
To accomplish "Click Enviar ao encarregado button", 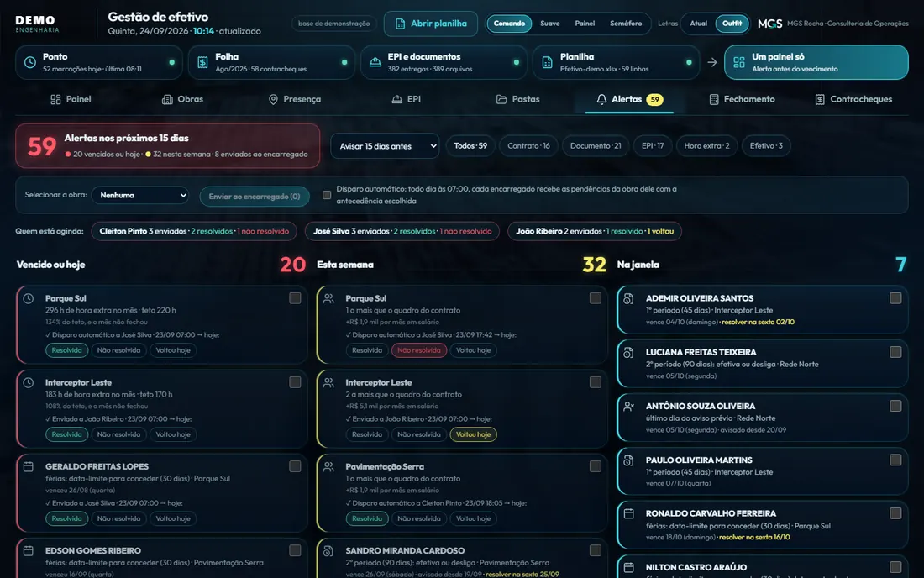I will (255, 197).
